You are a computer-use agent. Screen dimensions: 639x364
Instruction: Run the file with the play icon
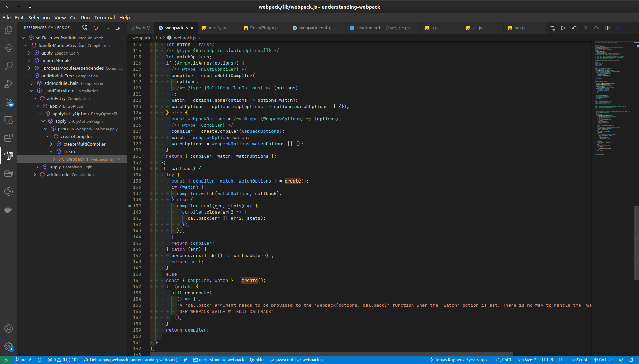tap(563, 28)
